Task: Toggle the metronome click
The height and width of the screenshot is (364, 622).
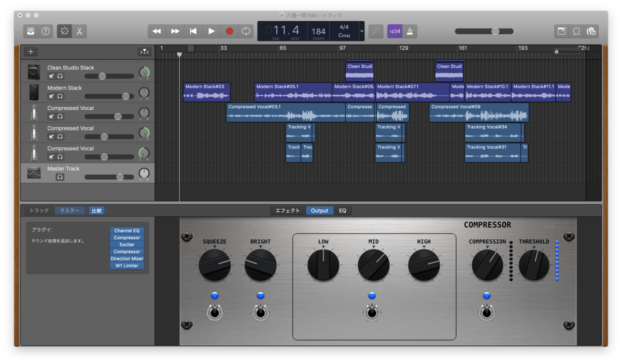Action: coord(409,31)
